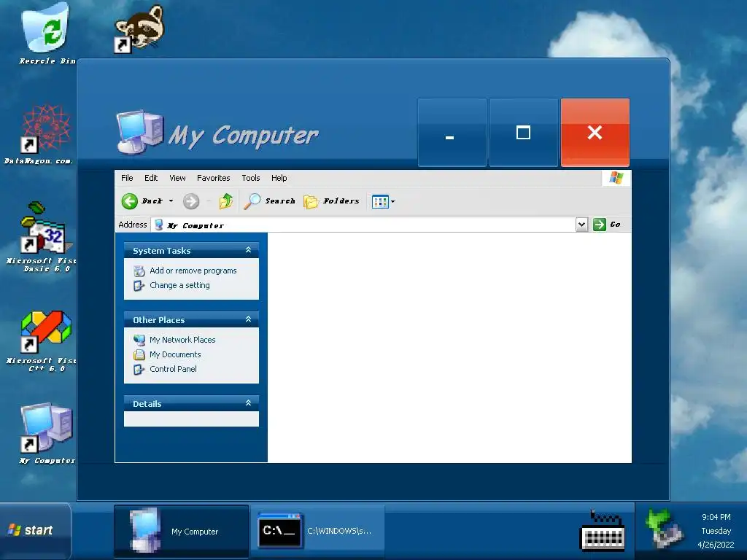Focus the Address bar field
This screenshot has width=747, height=560.
363,225
